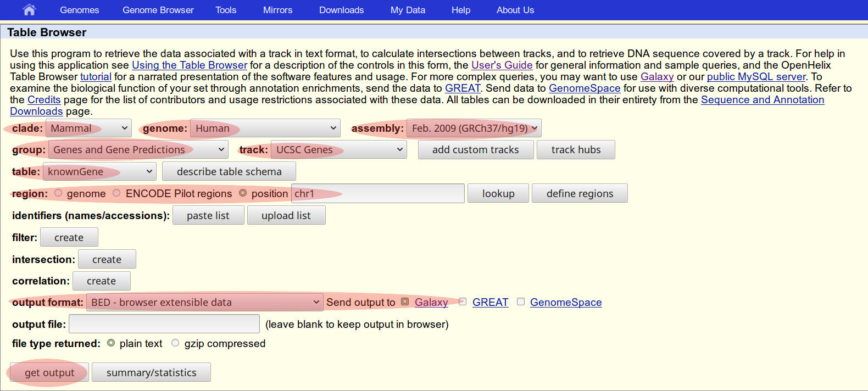
Task: Open the About Us menu
Action: tap(515, 10)
